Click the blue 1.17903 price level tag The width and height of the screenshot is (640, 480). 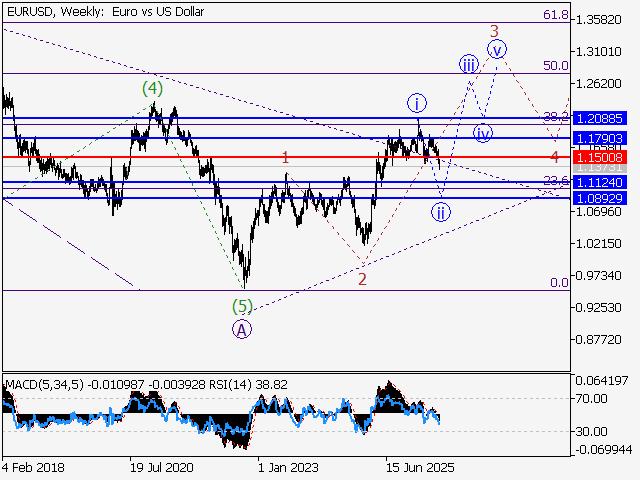600,138
